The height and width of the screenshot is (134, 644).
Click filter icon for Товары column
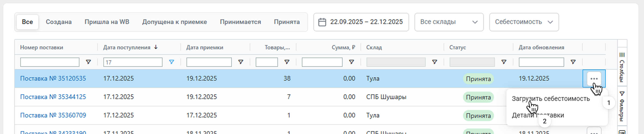[x=287, y=62]
